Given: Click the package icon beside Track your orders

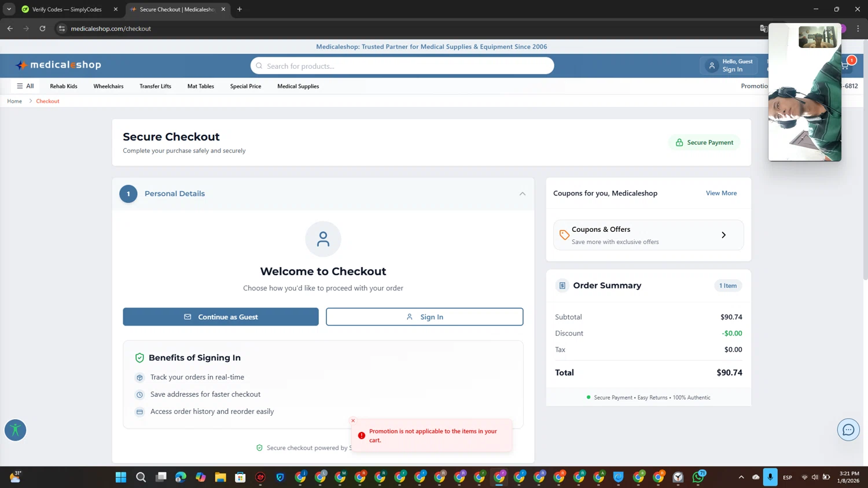Looking at the screenshot, I should point(139,378).
